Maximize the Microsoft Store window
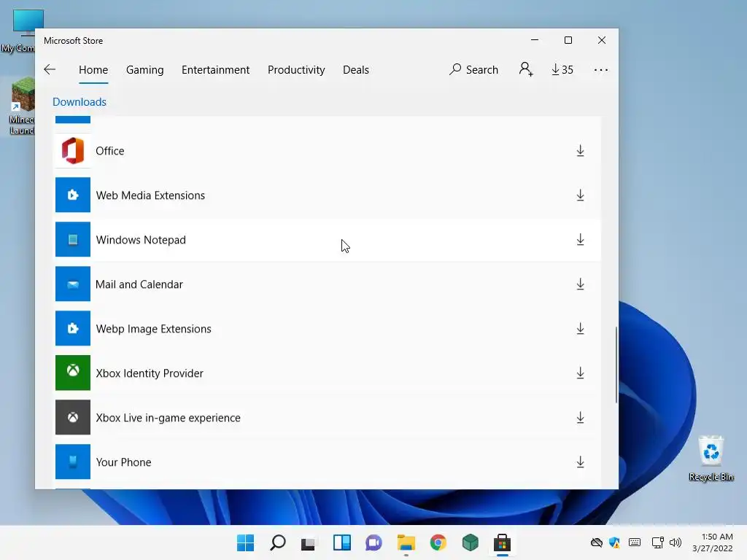Viewport: 747px width, 560px height. [x=568, y=41]
